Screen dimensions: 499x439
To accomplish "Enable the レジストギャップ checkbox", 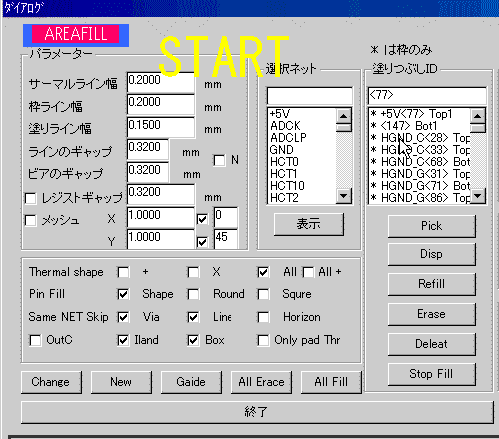I will (x=31, y=198).
